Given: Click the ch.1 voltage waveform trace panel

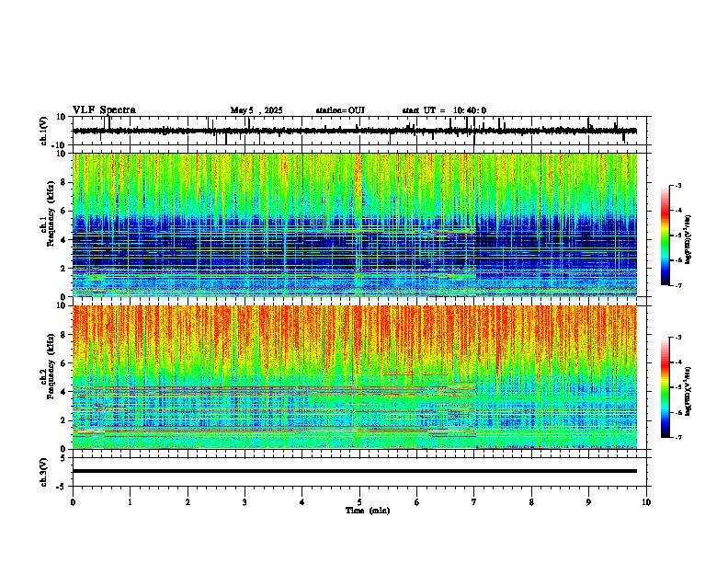Looking at the screenshot, I should [x=361, y=131].
